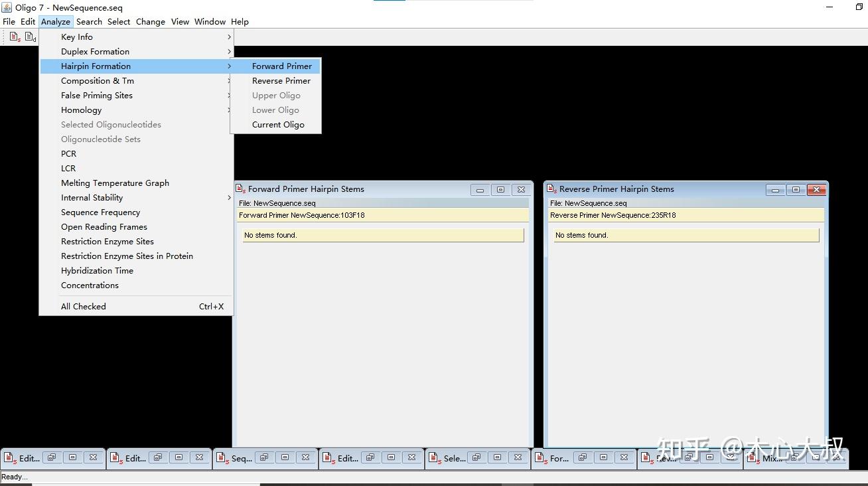This screenshot has width=868, height=486.
Task: Open the File menu
Action: pos(9,22)
